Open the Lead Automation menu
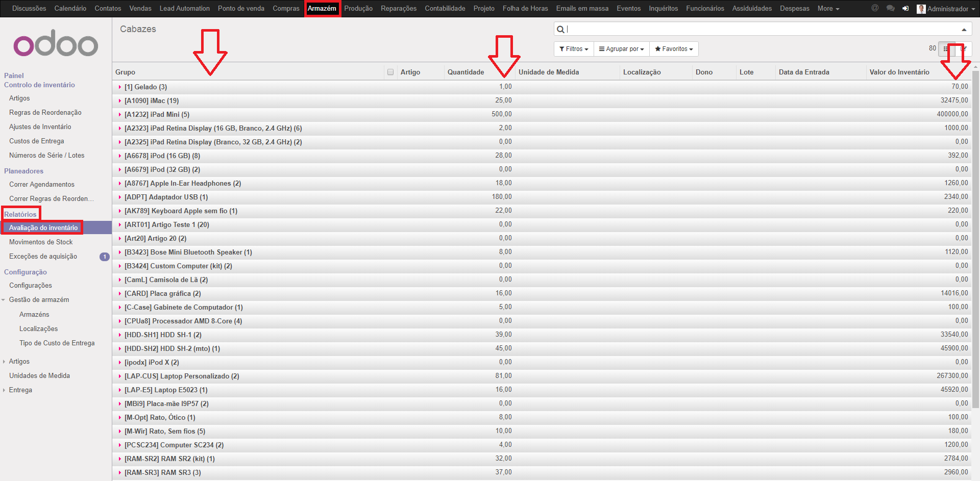Image resolution: width=980 pixels, height=481 pixels. 185,8
